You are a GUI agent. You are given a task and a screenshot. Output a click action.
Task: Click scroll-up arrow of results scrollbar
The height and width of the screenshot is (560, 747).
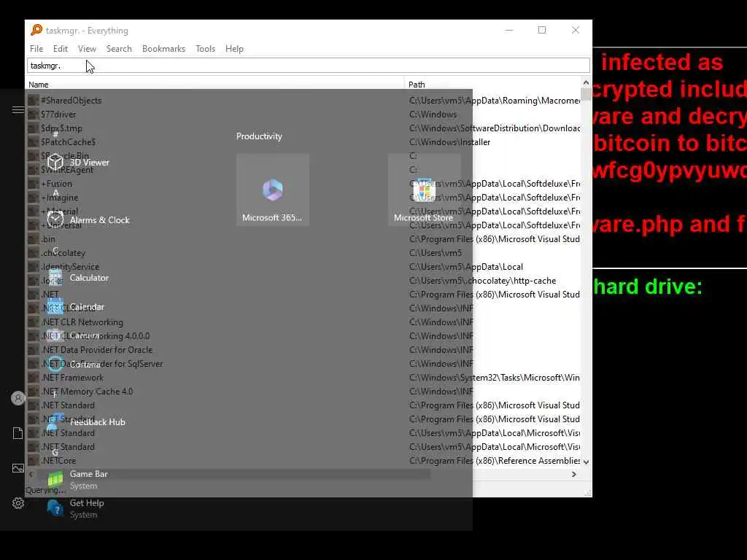(586, 83)
